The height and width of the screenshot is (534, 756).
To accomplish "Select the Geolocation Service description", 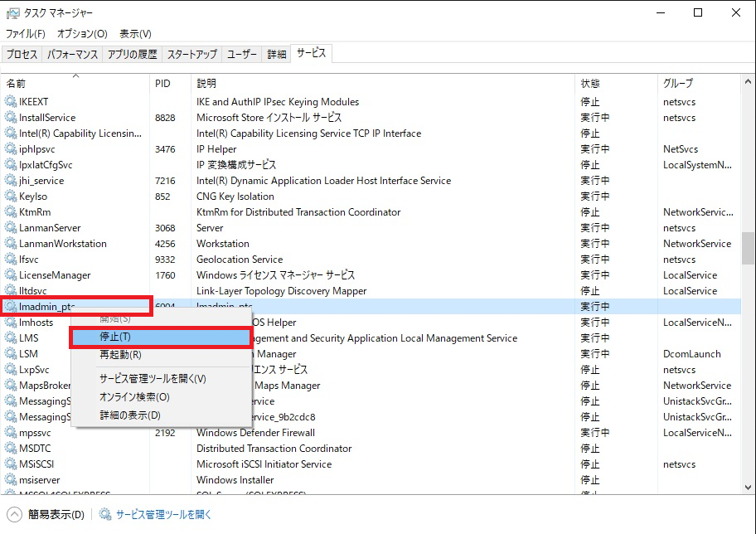I will click(x=240, y=260).
